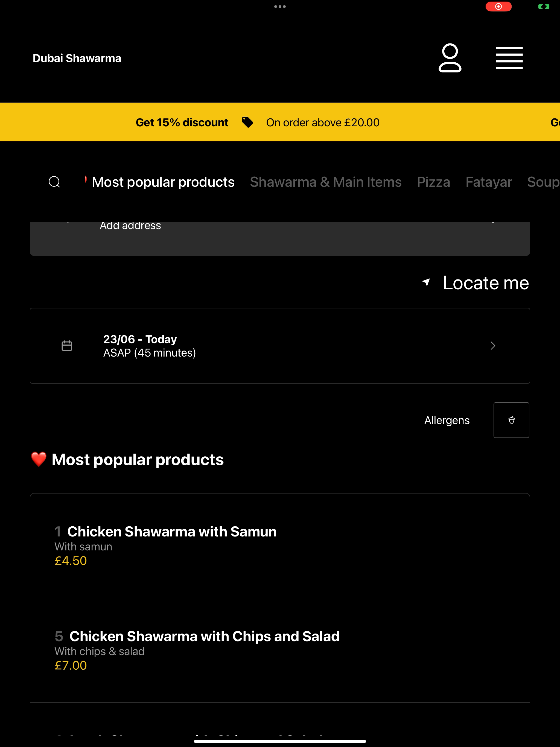Open the Soup category tab

pyautogui.click(x=543, y=182)
